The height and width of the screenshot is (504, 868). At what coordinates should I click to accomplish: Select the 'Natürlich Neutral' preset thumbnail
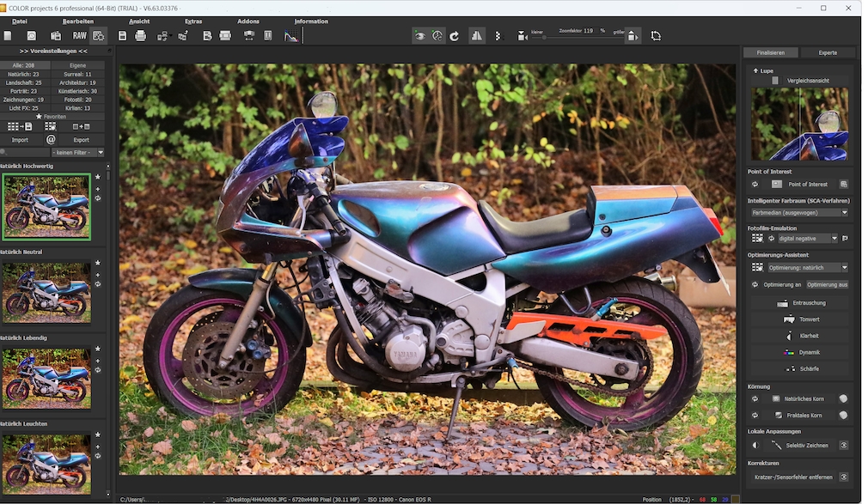[47, 292]
